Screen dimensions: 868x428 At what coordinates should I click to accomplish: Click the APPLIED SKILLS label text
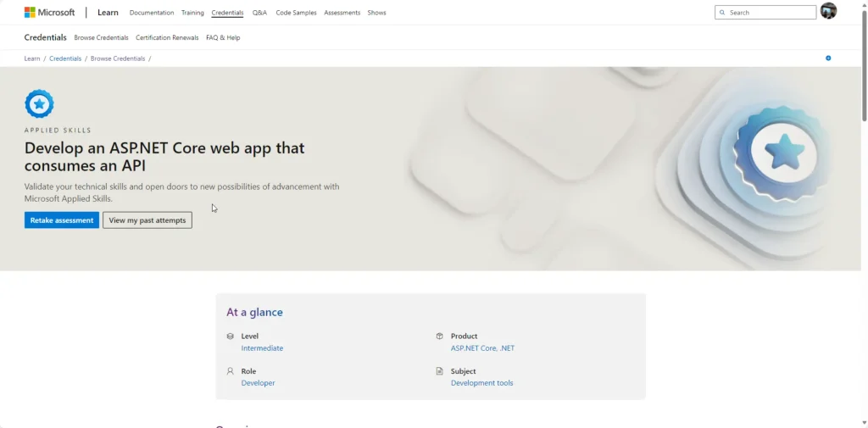pos(58,131)
